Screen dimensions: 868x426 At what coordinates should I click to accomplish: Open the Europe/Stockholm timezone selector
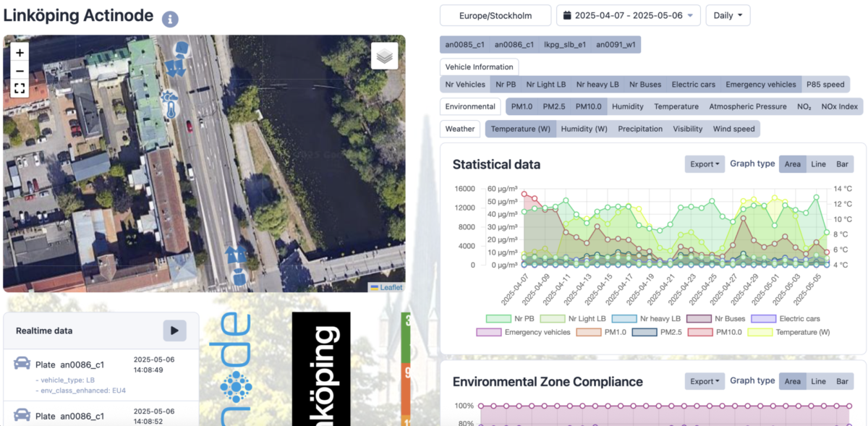click(x=495, y=15)
